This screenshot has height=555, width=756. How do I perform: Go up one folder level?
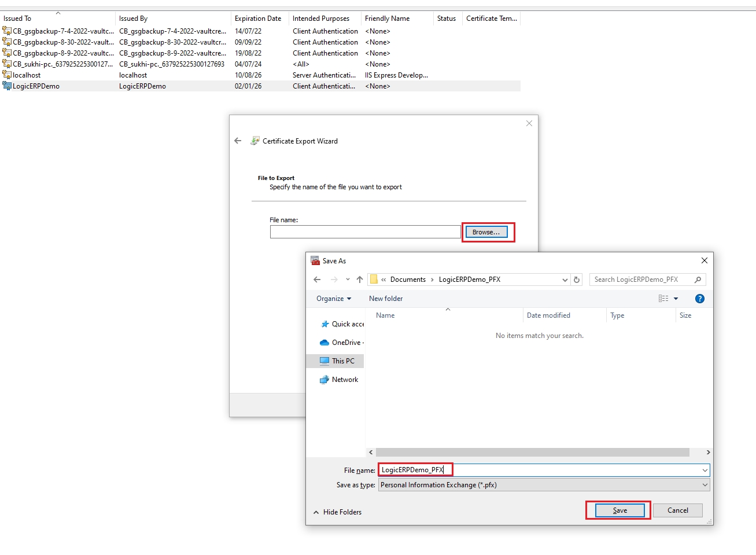pyautogui.click(x=360, y=280)
